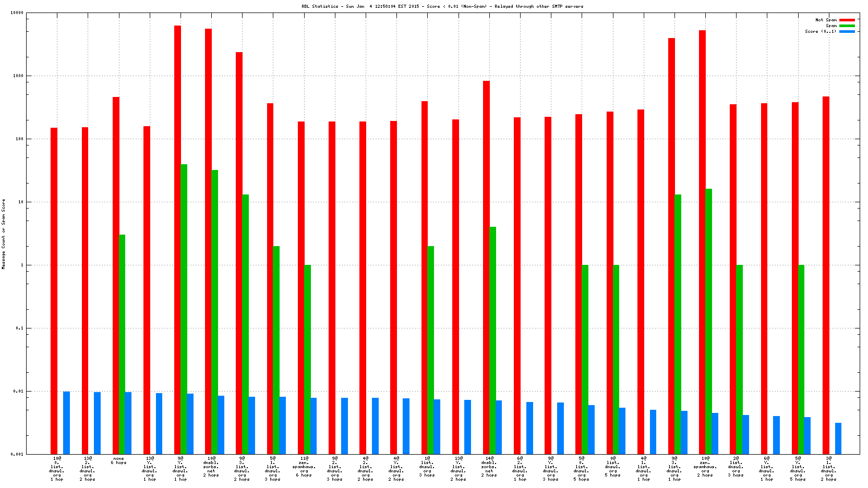868x488 pixels.
Task: Select the 'Score (0..1)' legend label
Action: 820,31
